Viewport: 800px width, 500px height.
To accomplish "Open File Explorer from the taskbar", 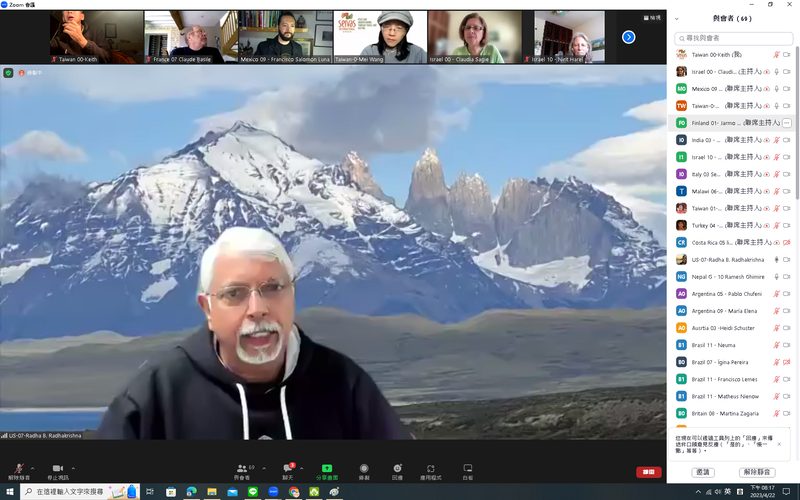I will [x=212, y=492].
